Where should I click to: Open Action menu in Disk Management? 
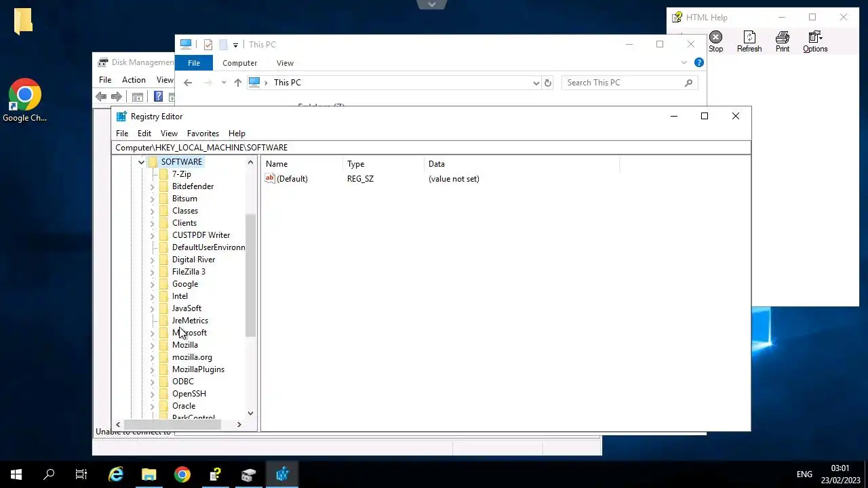(x=134, y=80)
